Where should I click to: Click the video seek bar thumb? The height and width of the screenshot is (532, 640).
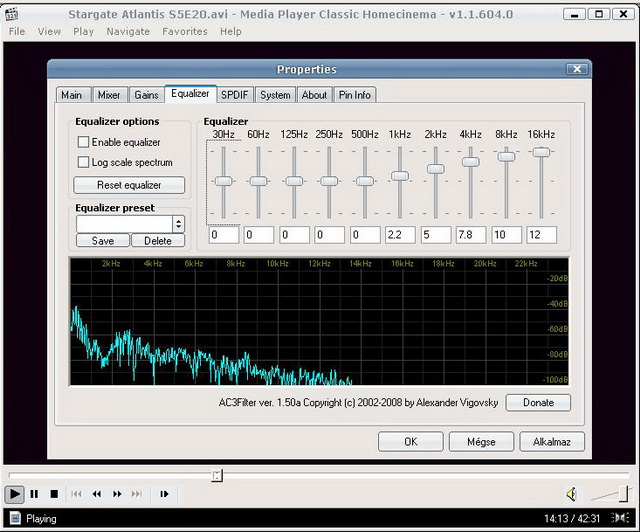tap(217, 475)
